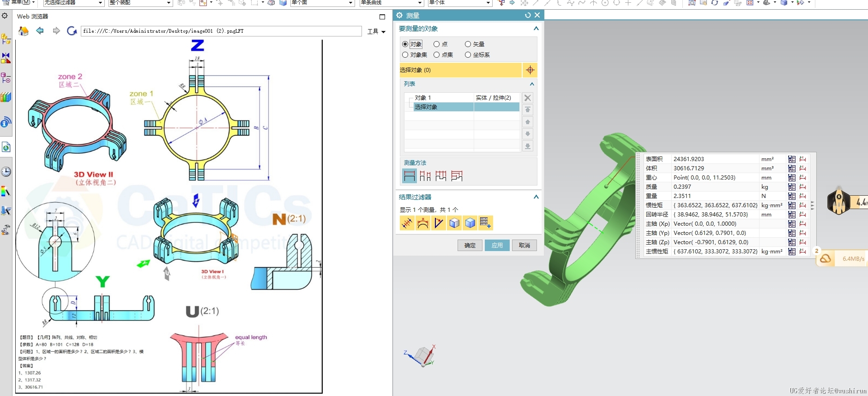Viewport: 868px width, 396px height.
Task: Click the 确定 button
Action: coord(470,245)
